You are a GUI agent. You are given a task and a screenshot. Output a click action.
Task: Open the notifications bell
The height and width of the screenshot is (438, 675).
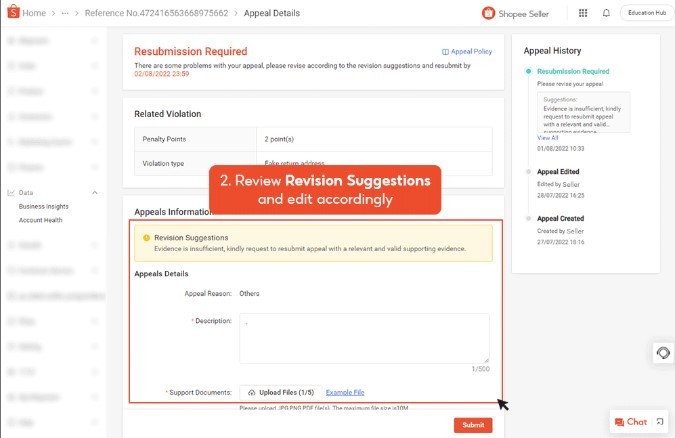[606, 13]
